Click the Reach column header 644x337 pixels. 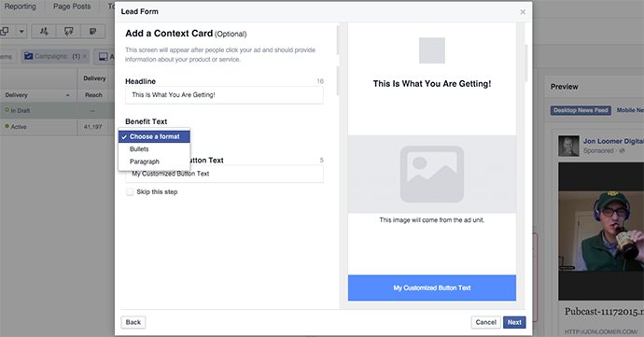pyautogui.click(x=93, y=95)
